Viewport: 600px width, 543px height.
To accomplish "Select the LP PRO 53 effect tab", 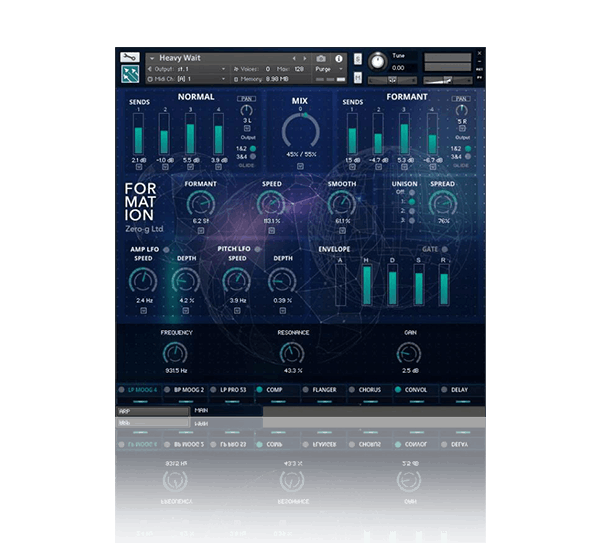I will (233, 390).
